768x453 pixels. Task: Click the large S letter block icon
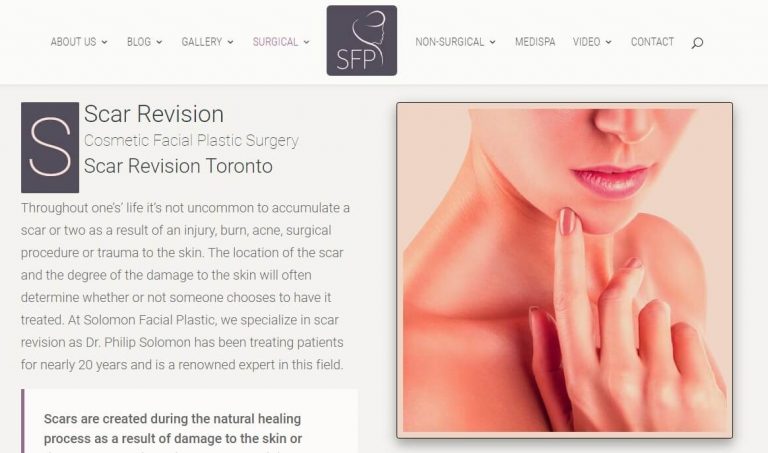pyautogui.click(x=50, y=147)
